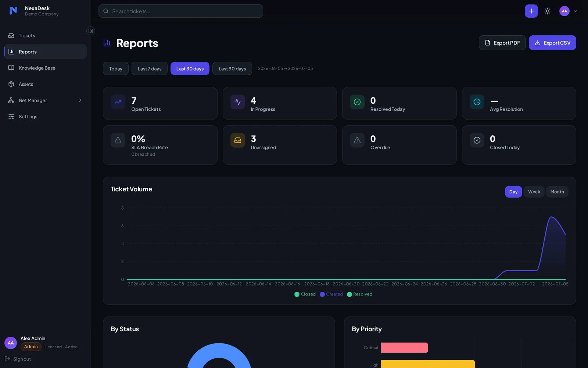Switch Ticket Volume chart to Week
Viewport: 588px width, 368px height.
534,192
